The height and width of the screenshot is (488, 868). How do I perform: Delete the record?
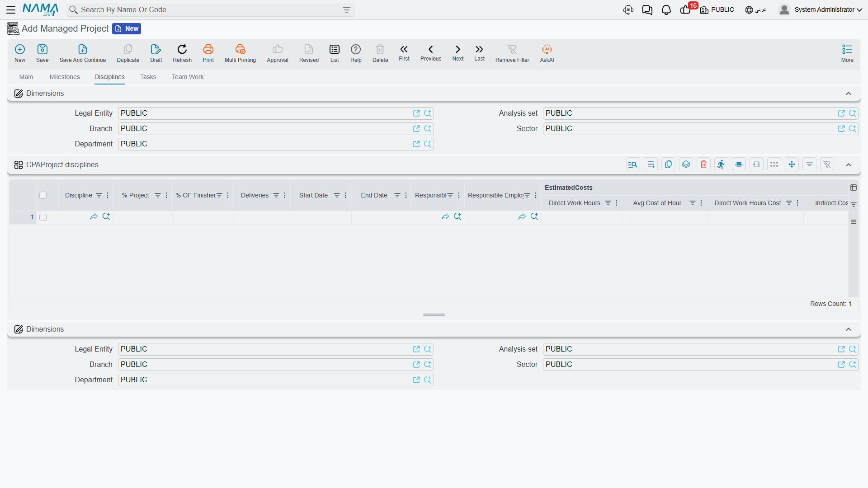coord(380,53)
